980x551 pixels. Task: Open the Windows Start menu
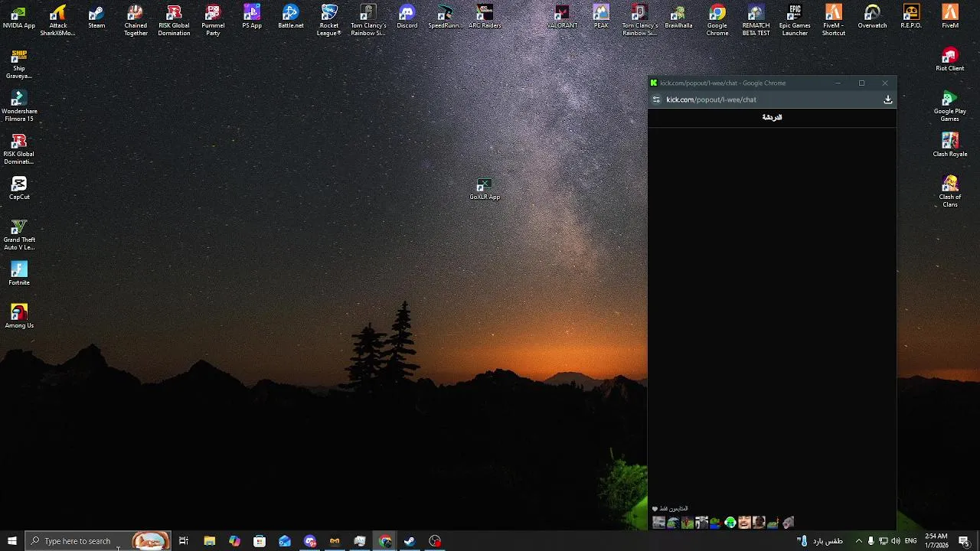click(x=12, y=541)
